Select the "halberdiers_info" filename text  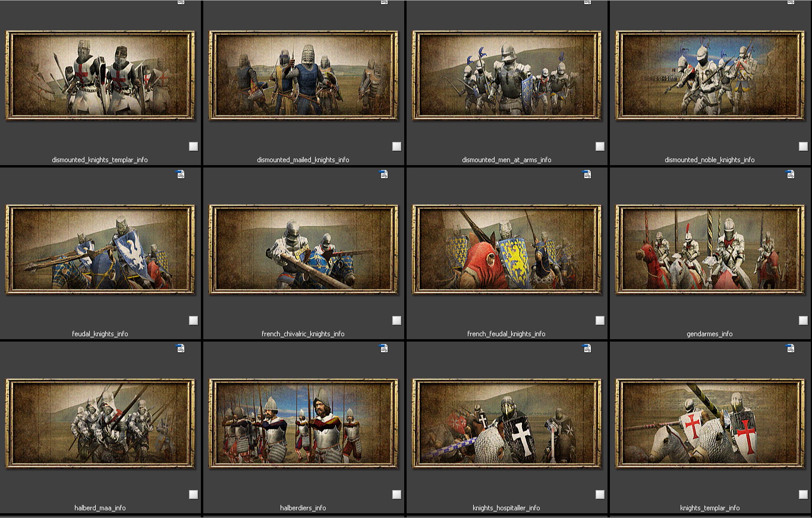(x=303, y=508)
